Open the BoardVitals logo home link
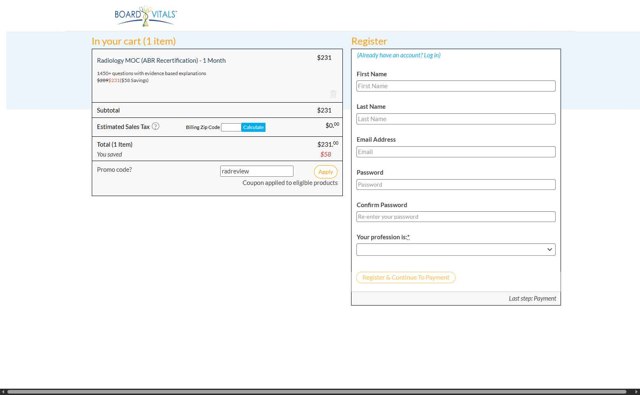 click(x=146, y=16)
